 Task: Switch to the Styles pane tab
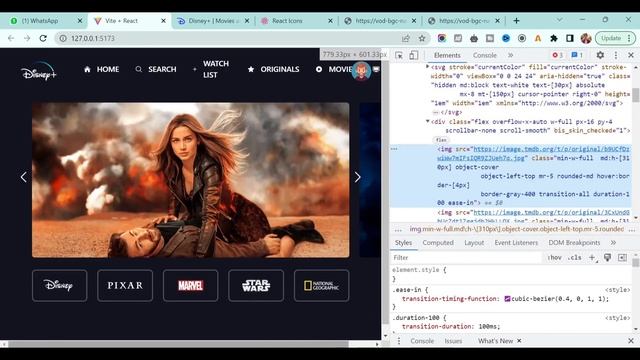(x=403, y=243)
